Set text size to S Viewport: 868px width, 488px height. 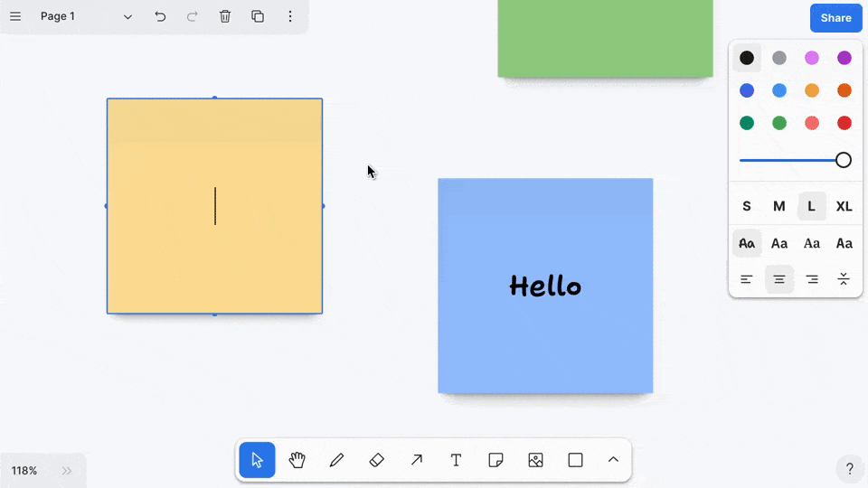[747, 206]
